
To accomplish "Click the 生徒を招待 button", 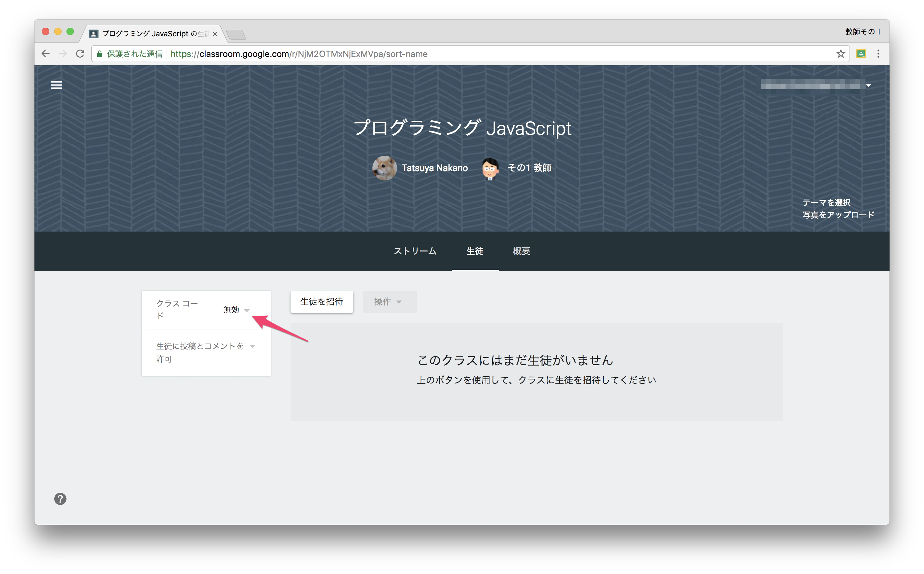I will 321,302.
